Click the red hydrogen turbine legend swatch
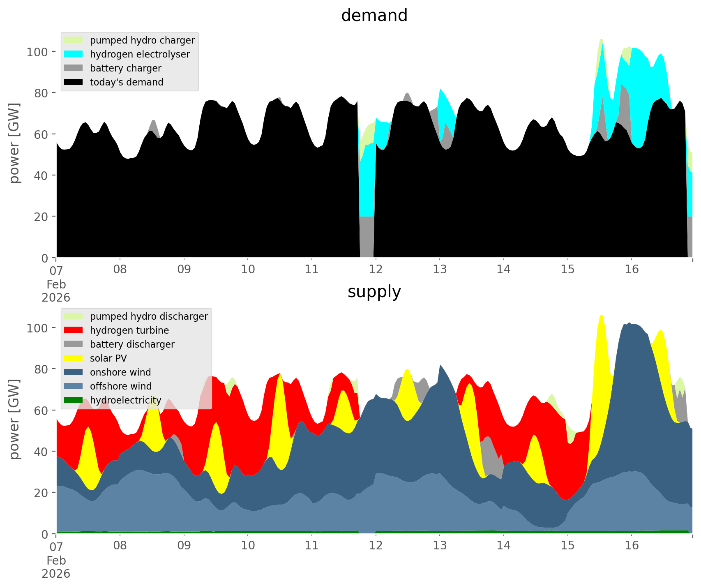Screen dimensions: 701x588 [74, 330]
